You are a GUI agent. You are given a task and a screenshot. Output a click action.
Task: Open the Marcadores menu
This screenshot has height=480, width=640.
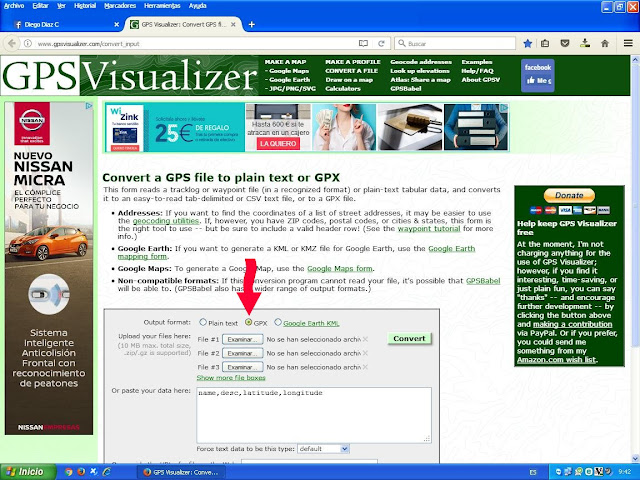pos(120,6)
